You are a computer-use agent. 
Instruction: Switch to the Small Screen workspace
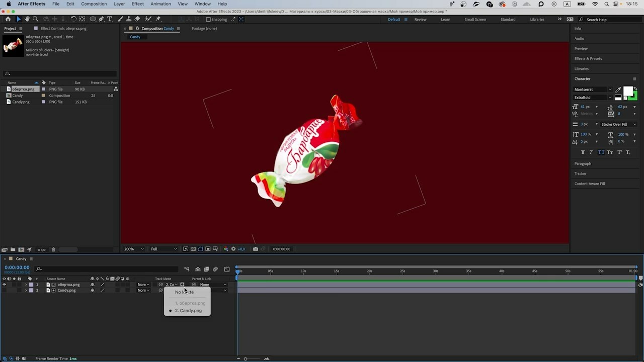[475, 20]
